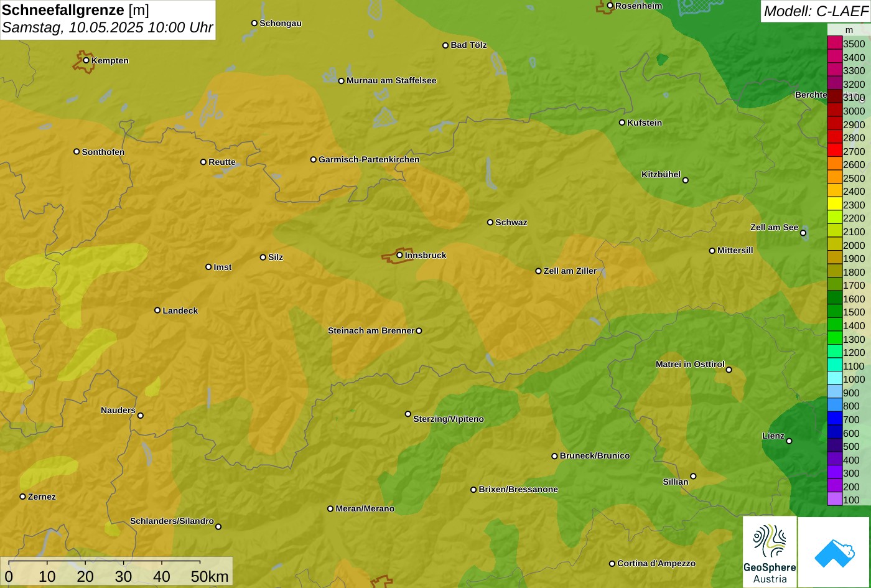Viewport: 871px width, 588px height.
Task: Select the 2300 m yellow legend swatch
Action: [x=834, y=205]
